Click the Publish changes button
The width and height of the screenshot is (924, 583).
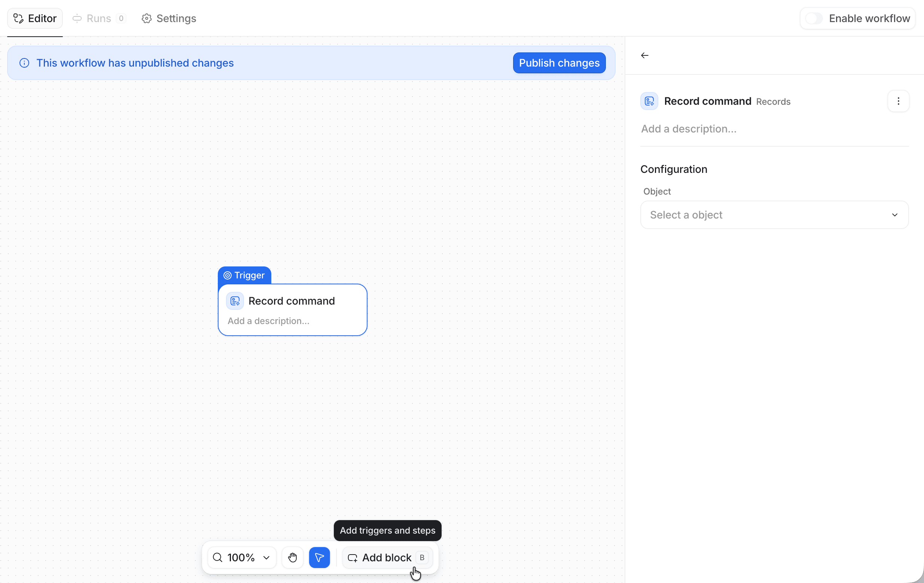click(559, 63)
